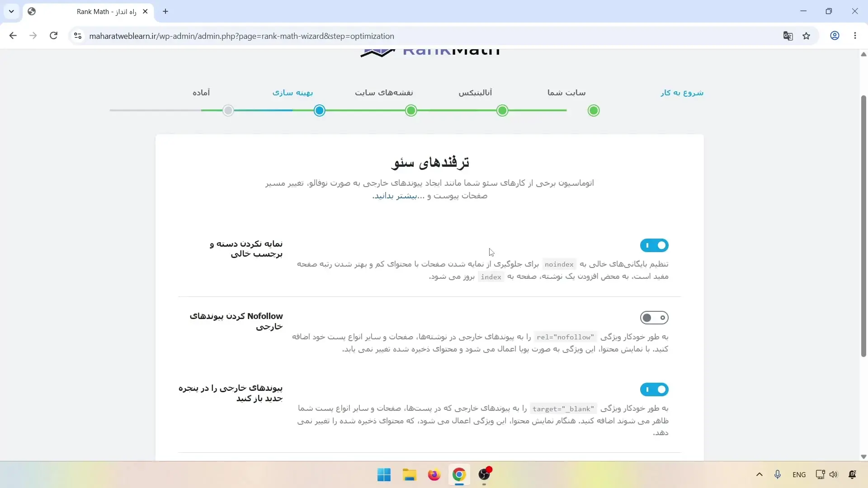
Task: Open the بیشتر بدانید link
Action: [396, 196]
